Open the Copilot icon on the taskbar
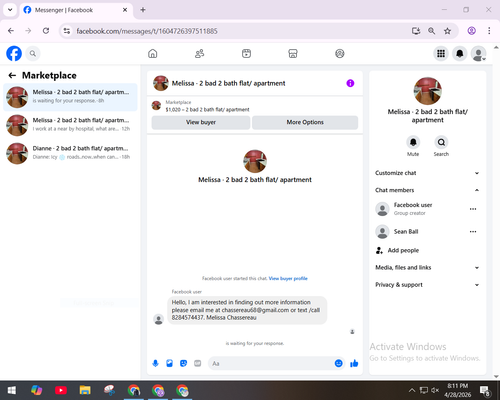The width and height of the screenshot is (500, 400). tap(36, 390)
